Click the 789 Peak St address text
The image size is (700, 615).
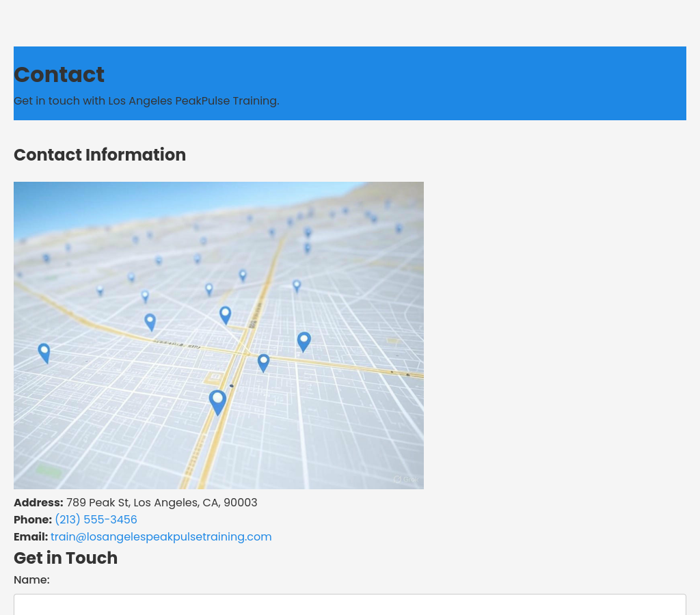tap(161, 502)
